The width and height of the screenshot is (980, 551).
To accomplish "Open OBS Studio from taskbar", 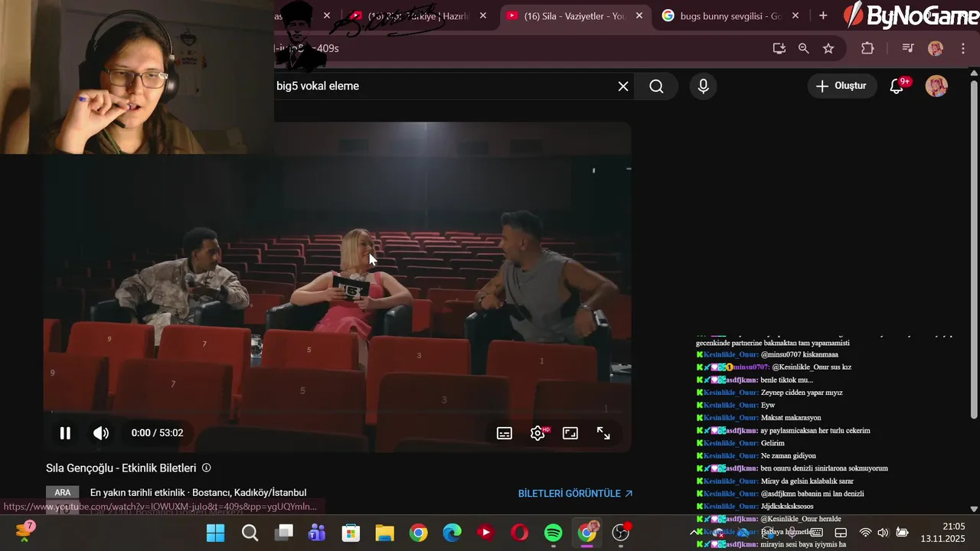I will (621, 533).
